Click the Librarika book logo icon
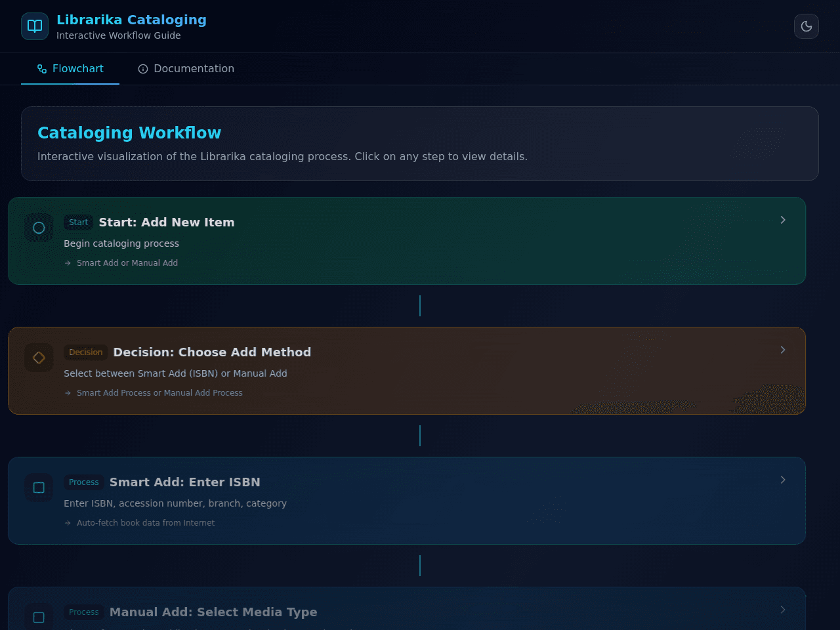This screenshot has height=630, width=840. coord(35,26)
